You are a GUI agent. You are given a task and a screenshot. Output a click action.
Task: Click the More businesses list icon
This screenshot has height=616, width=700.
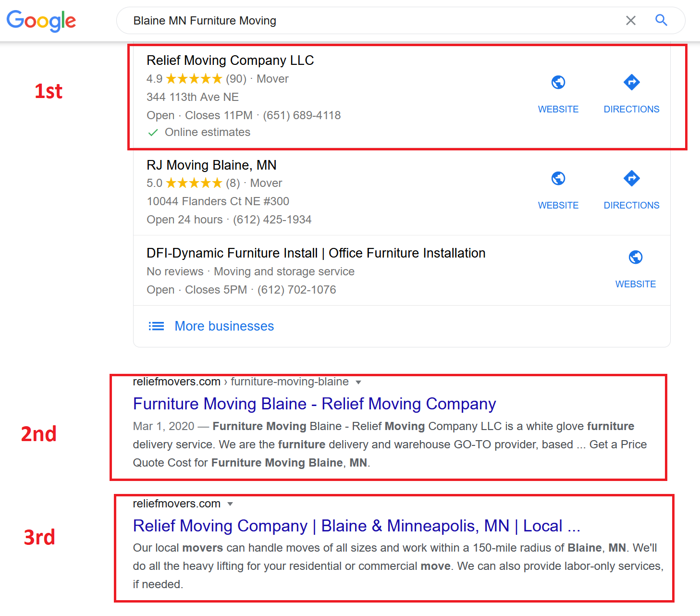[x=156, y=326]
